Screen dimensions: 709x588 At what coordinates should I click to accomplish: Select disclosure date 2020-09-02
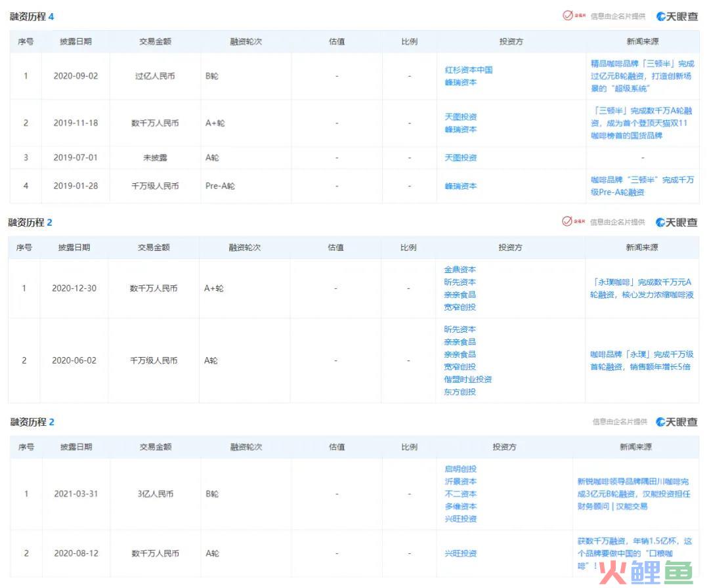75,76
